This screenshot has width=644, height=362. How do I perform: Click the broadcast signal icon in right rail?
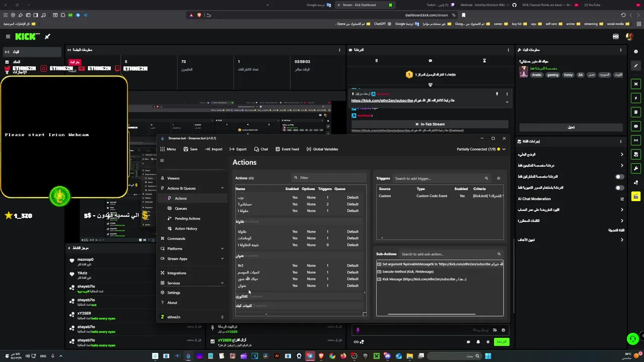636,140
